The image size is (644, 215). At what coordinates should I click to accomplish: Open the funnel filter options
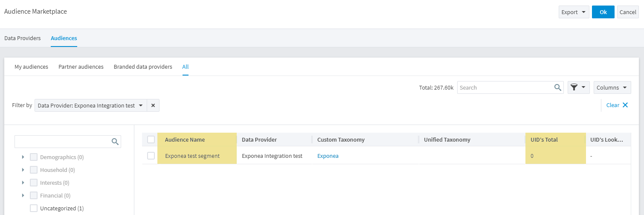[x=578, y=87]
